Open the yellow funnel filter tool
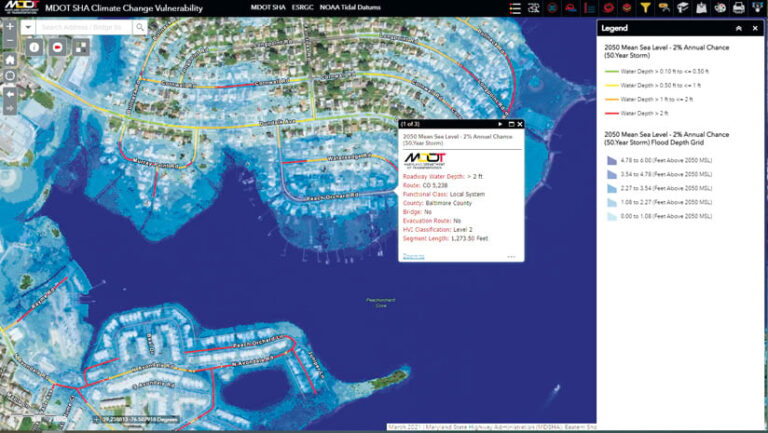 tap(646, 8)
